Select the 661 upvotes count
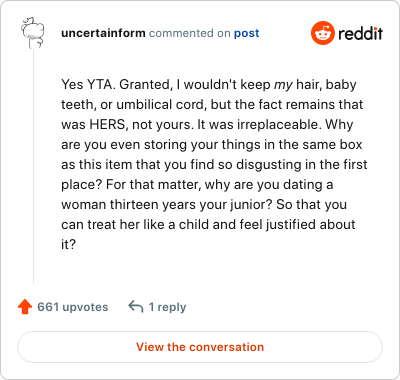The height and width of the screenshot is (380, 400). point(73,307)
